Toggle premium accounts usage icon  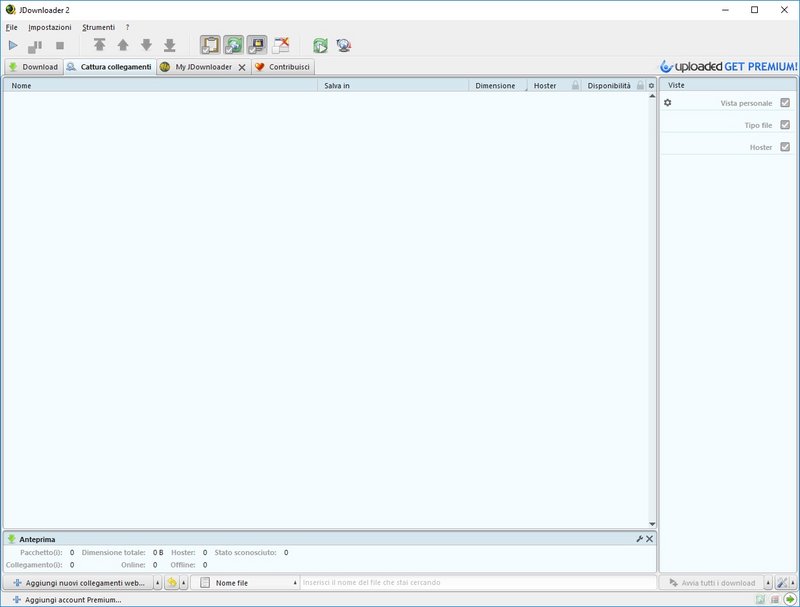(257, 45)
